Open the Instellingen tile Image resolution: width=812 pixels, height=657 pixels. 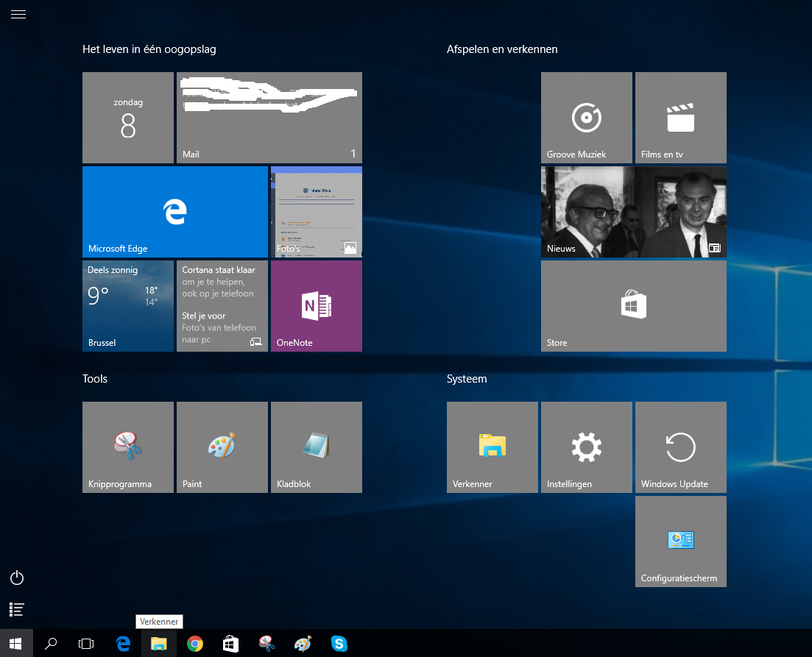(x=587, y=447)
